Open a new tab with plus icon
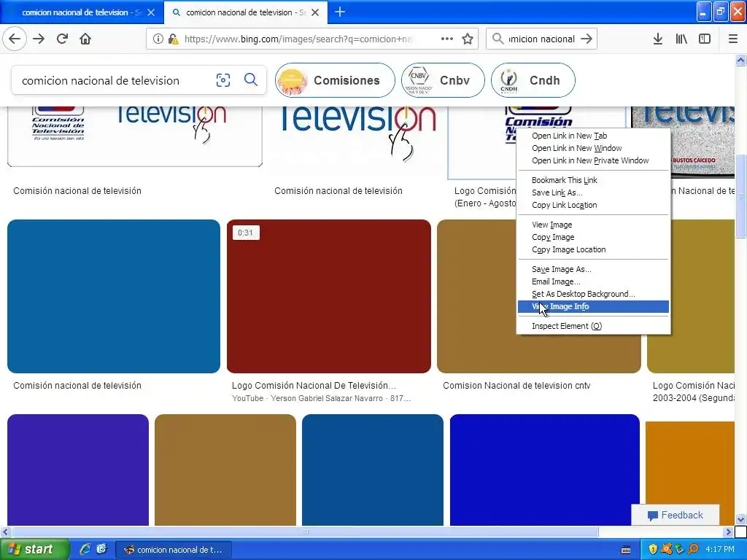Screen dimensions: 747x560 click(x=340, y=12)
